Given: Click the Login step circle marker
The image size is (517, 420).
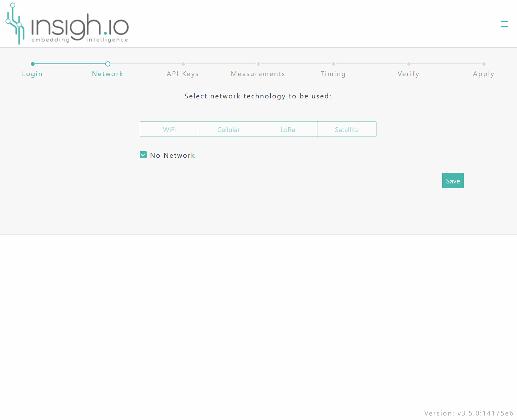Looking at the screenshot, I should point(33,64).
